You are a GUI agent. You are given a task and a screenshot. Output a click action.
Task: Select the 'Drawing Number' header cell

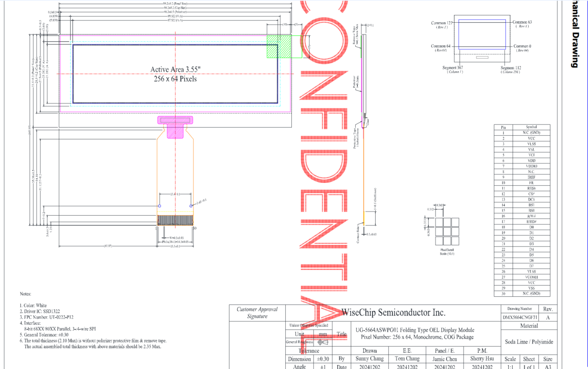click(x=520, y=309)
